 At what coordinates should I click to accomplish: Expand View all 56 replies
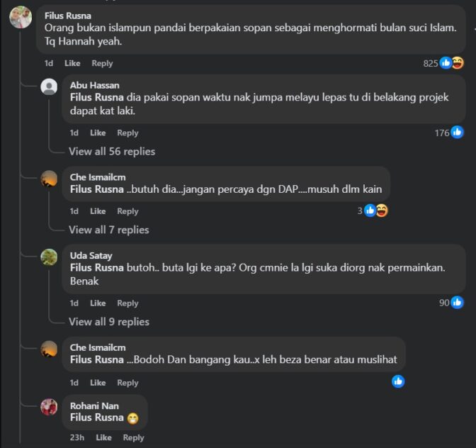click(112, 151)
